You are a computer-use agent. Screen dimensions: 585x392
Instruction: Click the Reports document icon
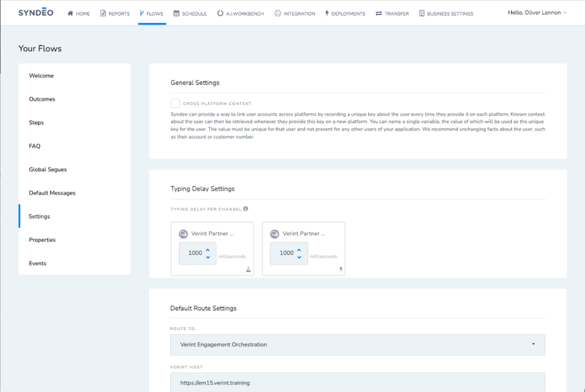point(103,13)
